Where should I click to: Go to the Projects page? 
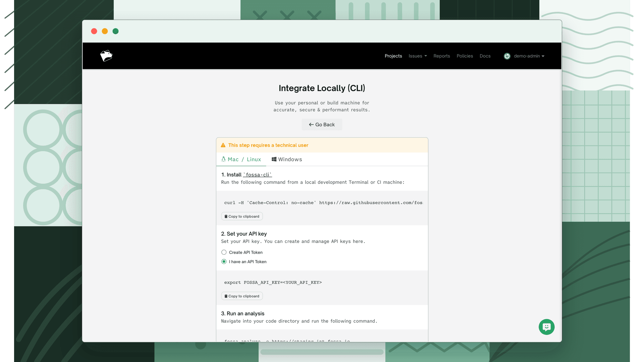(x=393, y=56)
